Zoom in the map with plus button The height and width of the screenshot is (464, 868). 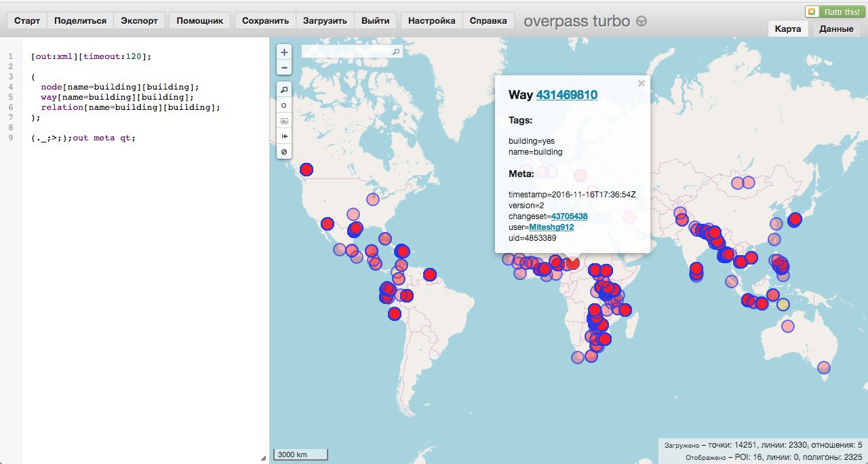point(284,52)
